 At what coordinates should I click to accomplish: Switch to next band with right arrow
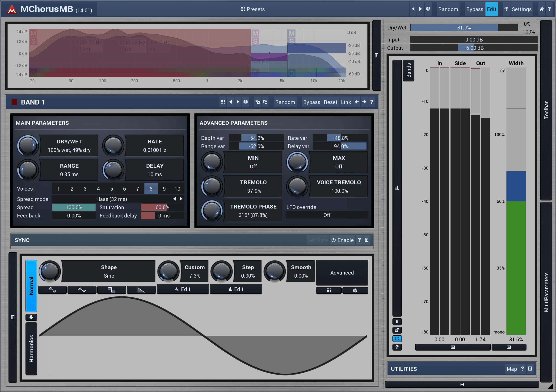point(364,102)
